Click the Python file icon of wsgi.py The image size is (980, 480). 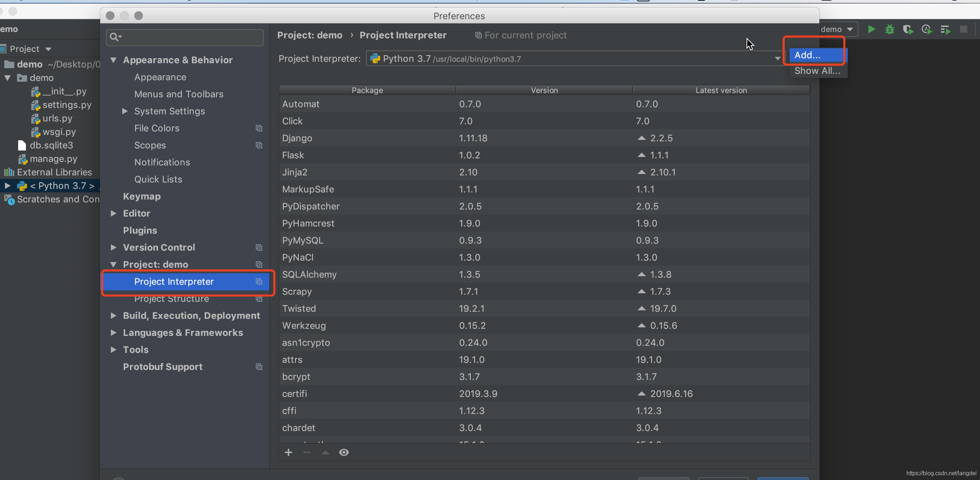(x=36, y=132)
